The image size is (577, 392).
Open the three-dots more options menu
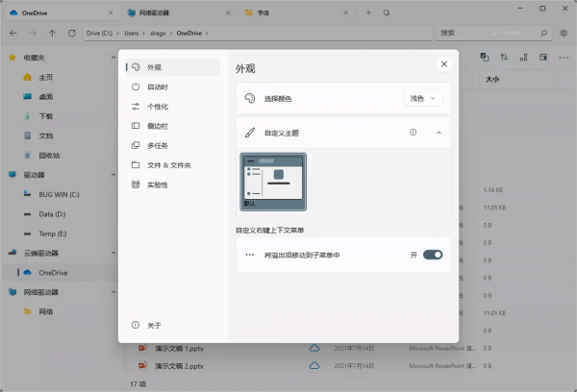pos(564,58)
